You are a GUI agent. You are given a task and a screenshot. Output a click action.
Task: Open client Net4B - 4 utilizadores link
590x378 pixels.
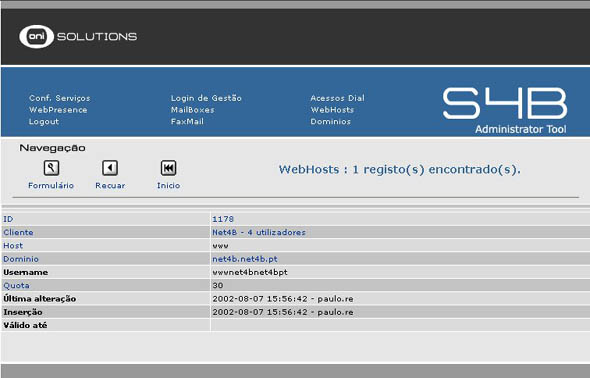coord(259,232)
